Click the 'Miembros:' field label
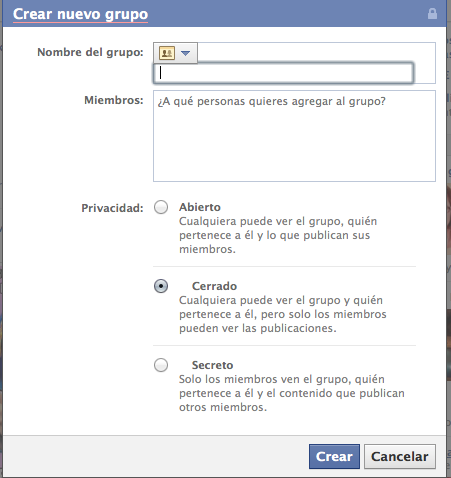Image resolution: width=451 pixels, height=478 pixels. point(114,100)
